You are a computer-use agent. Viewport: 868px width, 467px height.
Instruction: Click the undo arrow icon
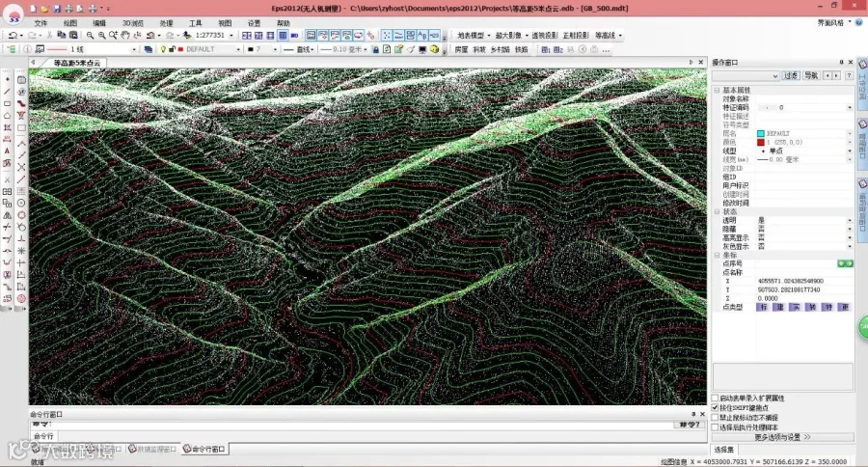click(13, 35)
